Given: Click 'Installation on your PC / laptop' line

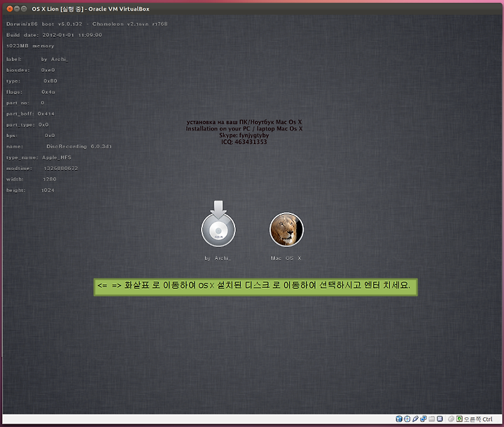Looking at the screenshot, I should (244, 129).
